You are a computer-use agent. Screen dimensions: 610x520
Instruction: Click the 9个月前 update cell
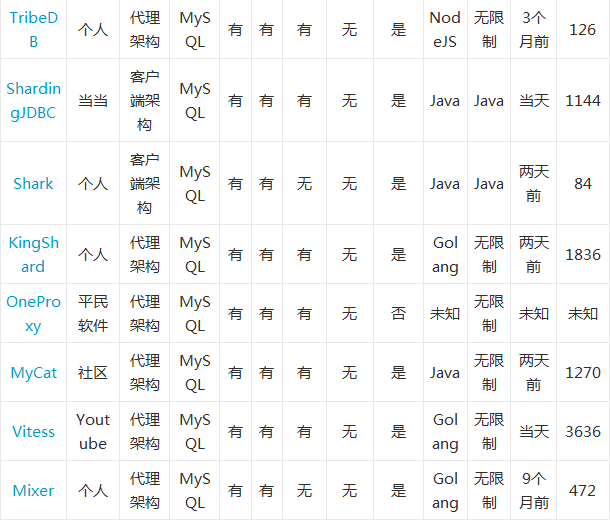click(534, 491)
